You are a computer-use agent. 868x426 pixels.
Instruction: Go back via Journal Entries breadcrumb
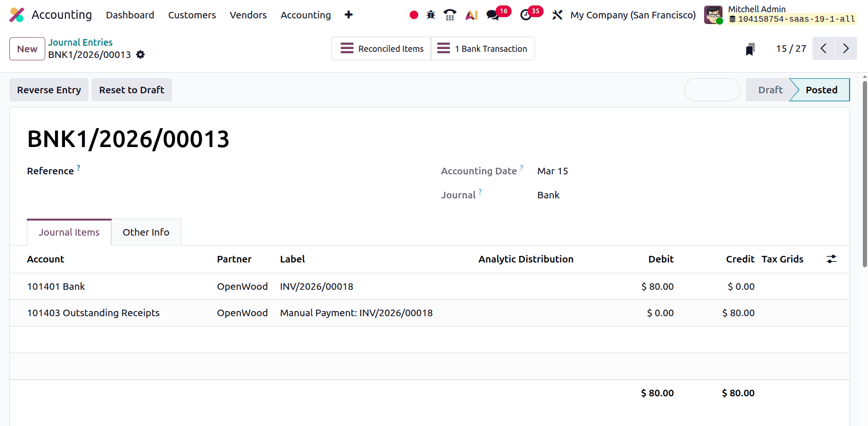pos(80,42)
